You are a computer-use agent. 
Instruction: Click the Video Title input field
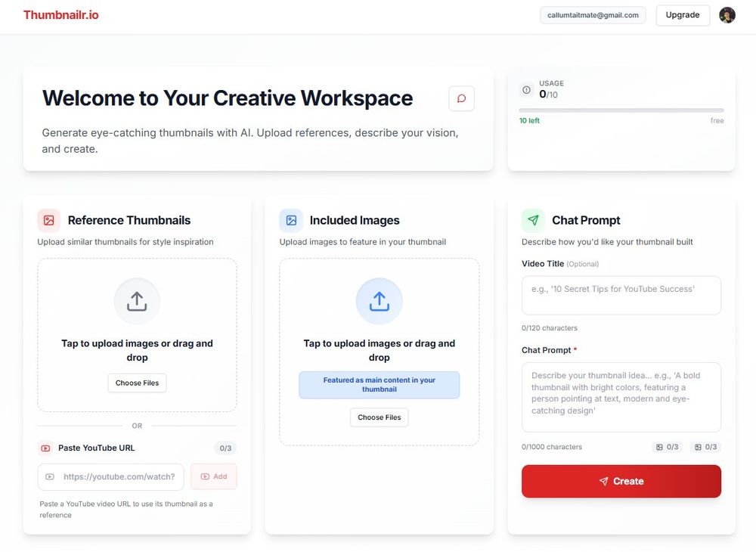point(621,295)
